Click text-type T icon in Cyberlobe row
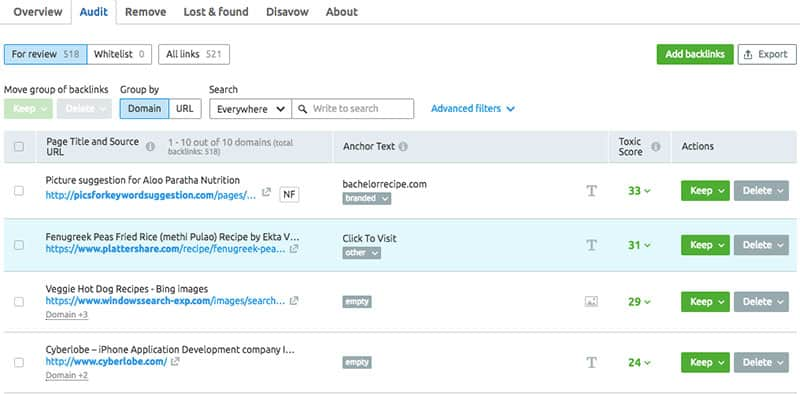 tap(591, 362)
